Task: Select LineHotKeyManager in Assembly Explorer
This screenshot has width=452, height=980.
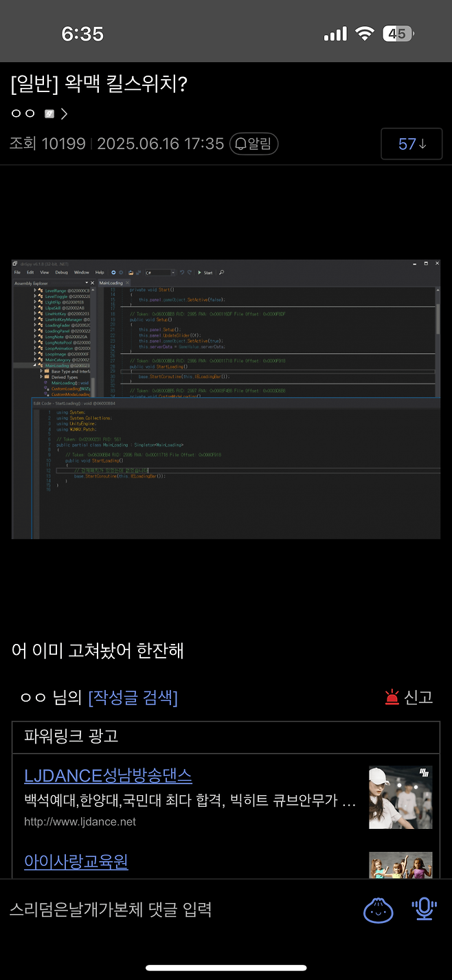Action: click(x=67, y=320)
